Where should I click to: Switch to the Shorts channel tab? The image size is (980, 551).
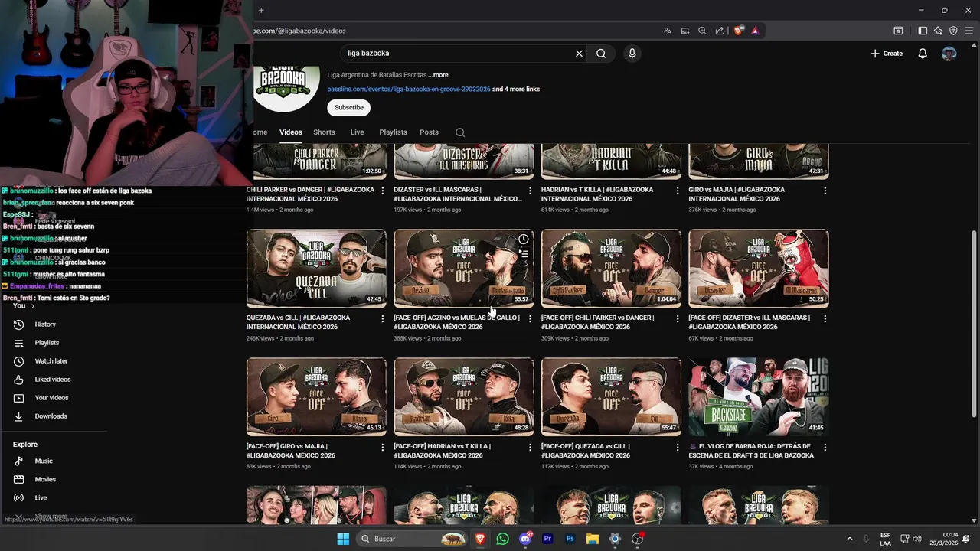coord(324,132)
